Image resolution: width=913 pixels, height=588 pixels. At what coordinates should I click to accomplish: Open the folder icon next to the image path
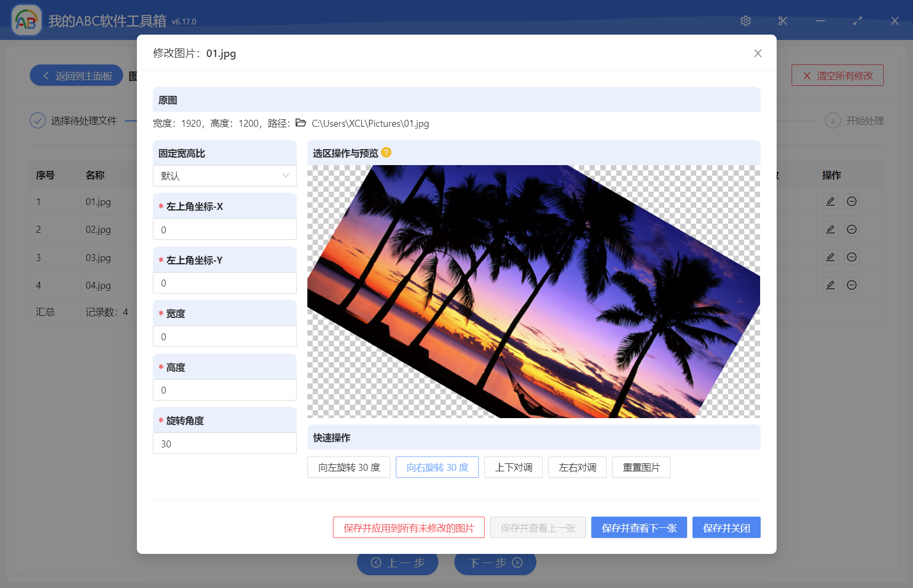coord(301,123)
